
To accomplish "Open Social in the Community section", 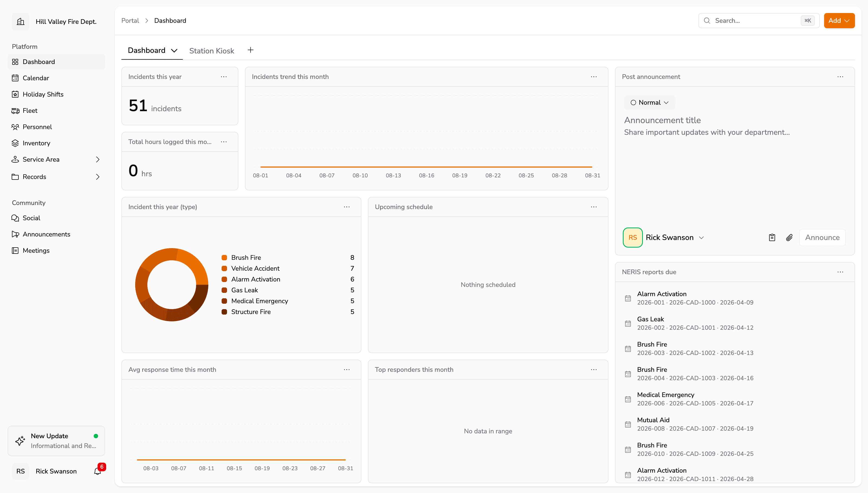I will point(56,218).
